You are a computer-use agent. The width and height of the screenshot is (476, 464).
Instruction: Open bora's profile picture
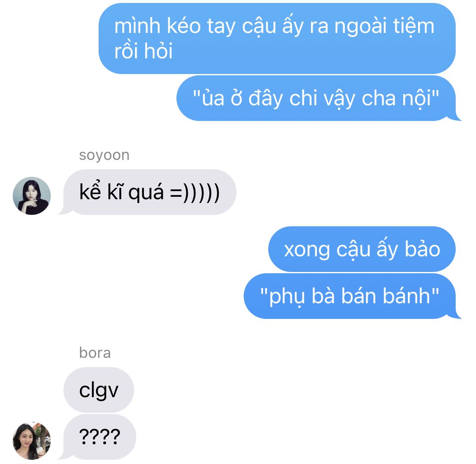(x=32, y=440)
